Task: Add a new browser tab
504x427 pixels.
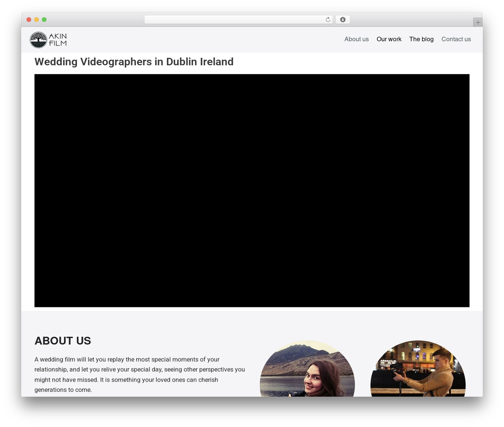Action: (478, 22)
